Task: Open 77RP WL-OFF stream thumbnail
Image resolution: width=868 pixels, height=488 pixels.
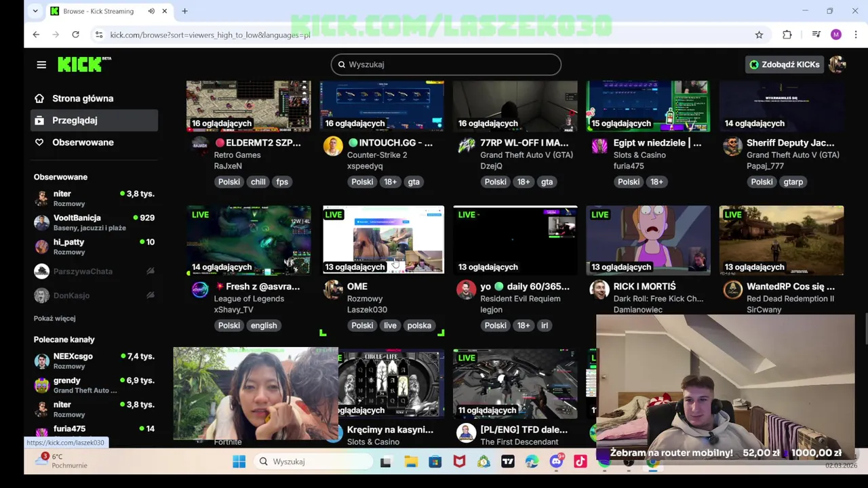Action: point(515,106)
